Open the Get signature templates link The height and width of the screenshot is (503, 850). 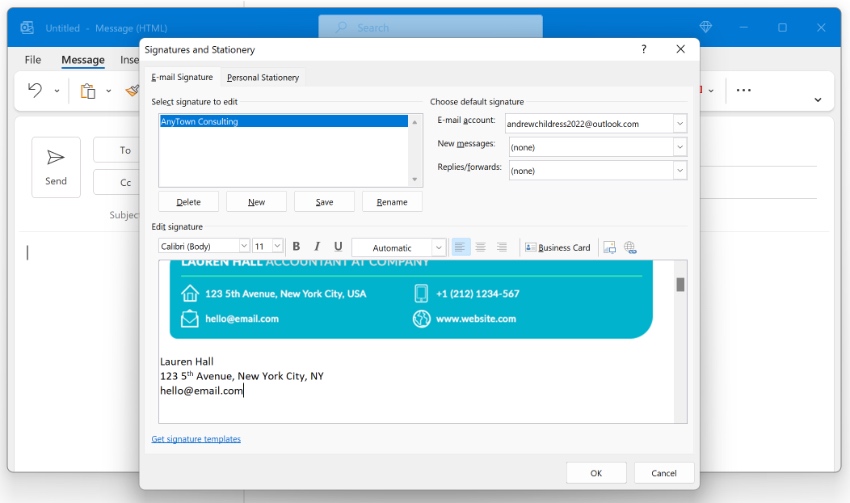click(196, 439)
